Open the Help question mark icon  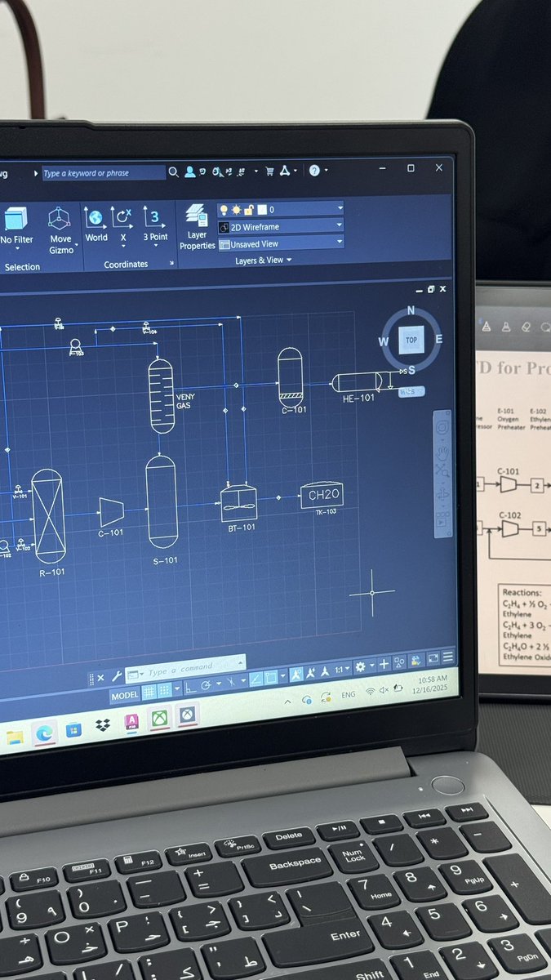point(314,171)
